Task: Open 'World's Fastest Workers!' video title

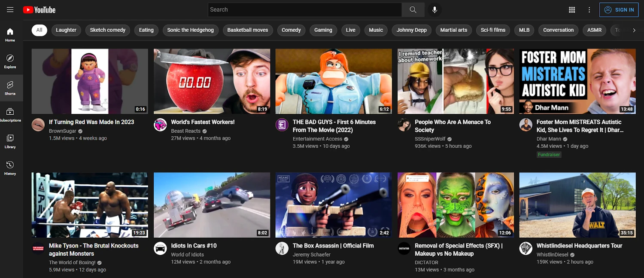Action: point(203,122)
